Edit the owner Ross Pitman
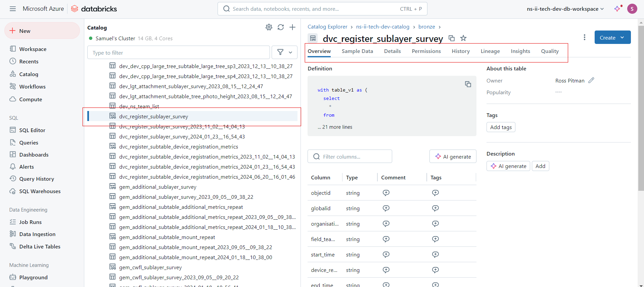The width and height of the screenshot is (644, 287). click(x=591, y=80)
